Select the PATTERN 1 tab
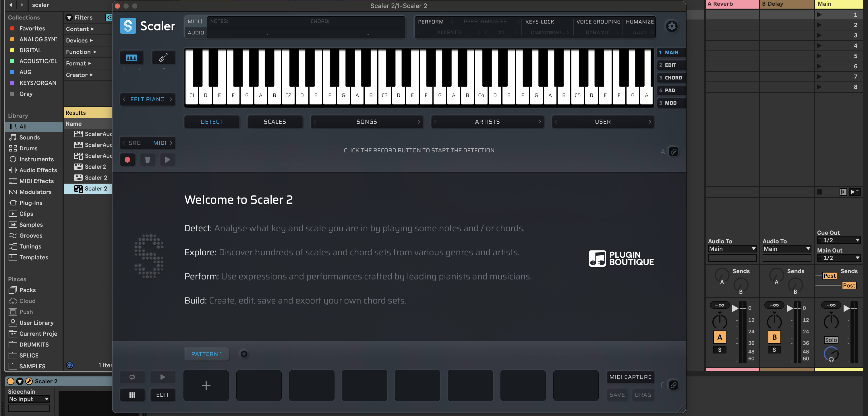The height and width of the screenshot is (416, 868). pyautogui.click(x=206, y=354)
